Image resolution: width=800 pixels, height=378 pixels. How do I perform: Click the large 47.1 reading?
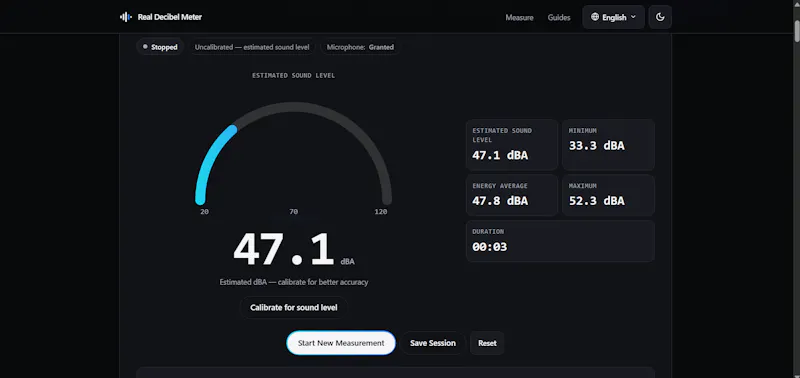tap(284, 250)
